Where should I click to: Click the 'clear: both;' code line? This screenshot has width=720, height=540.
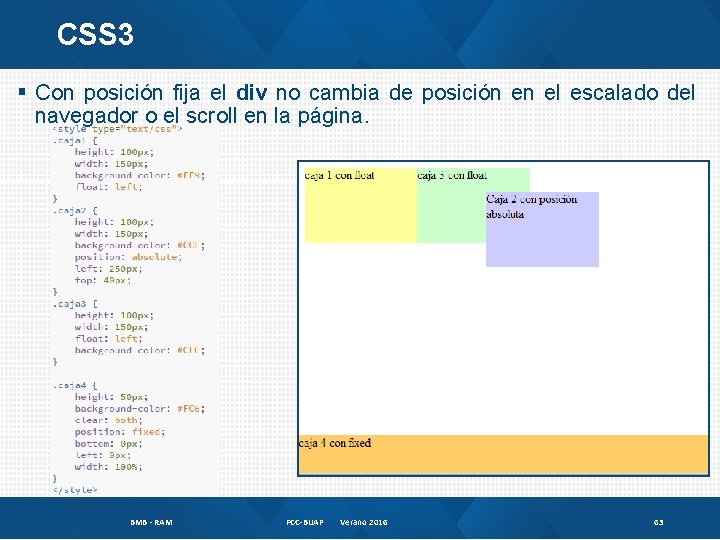(109, 420)
